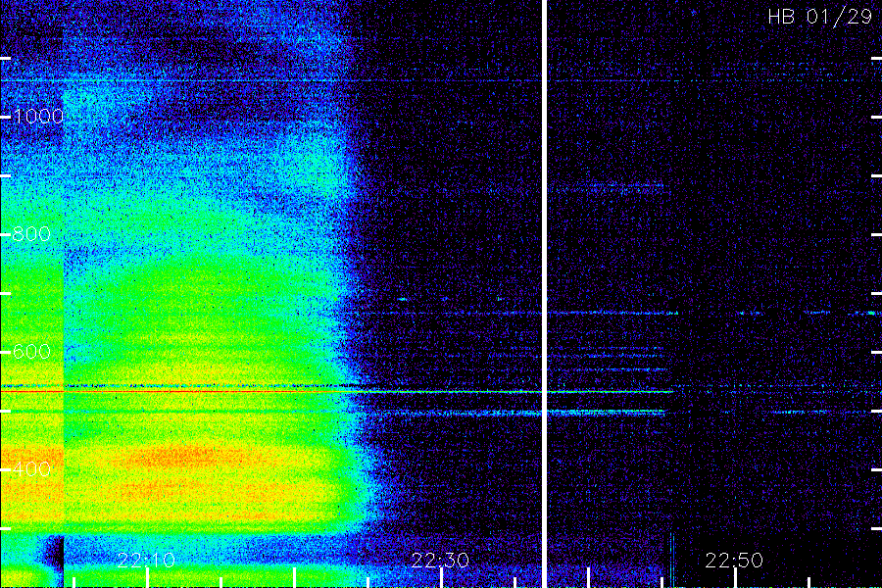Click the 22:30 time axis label
The width and height of the screenshot is (882, 588).
tap(440, 560)
